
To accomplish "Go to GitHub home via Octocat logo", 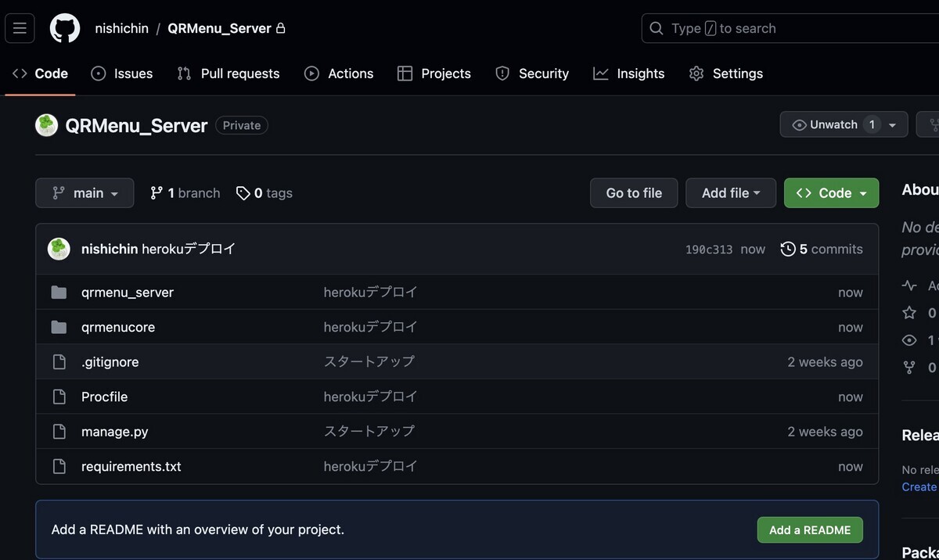I will tap(65, 28).
